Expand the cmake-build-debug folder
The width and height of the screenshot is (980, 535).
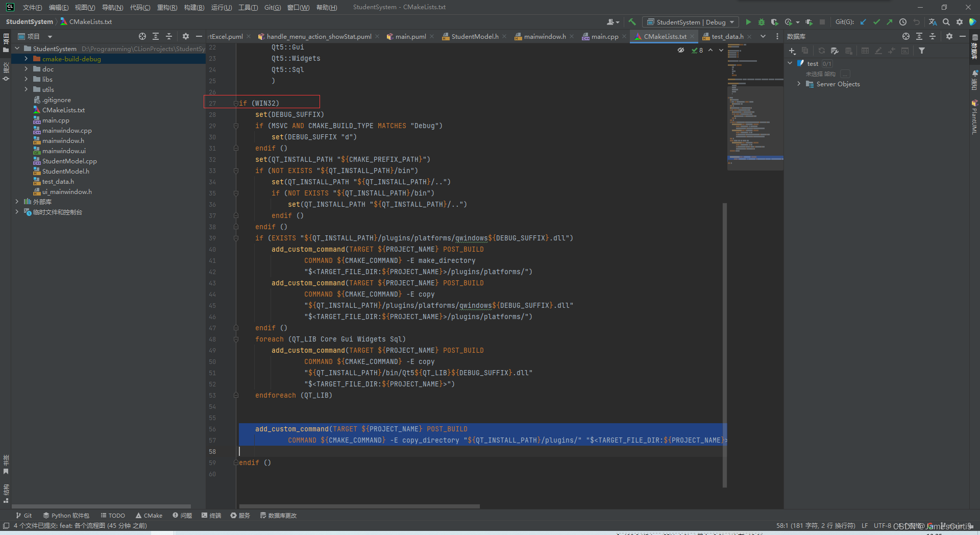26,59
